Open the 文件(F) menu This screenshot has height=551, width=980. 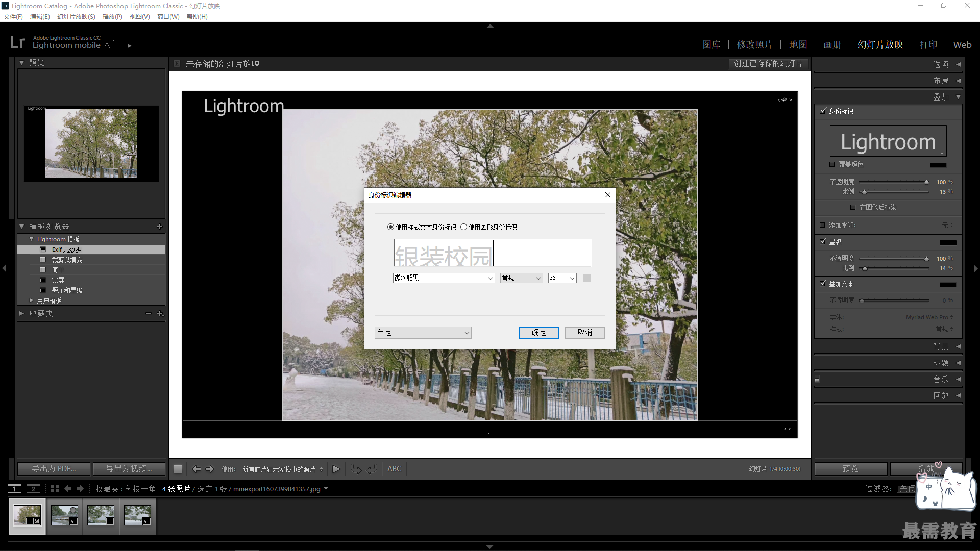[13, 17]
